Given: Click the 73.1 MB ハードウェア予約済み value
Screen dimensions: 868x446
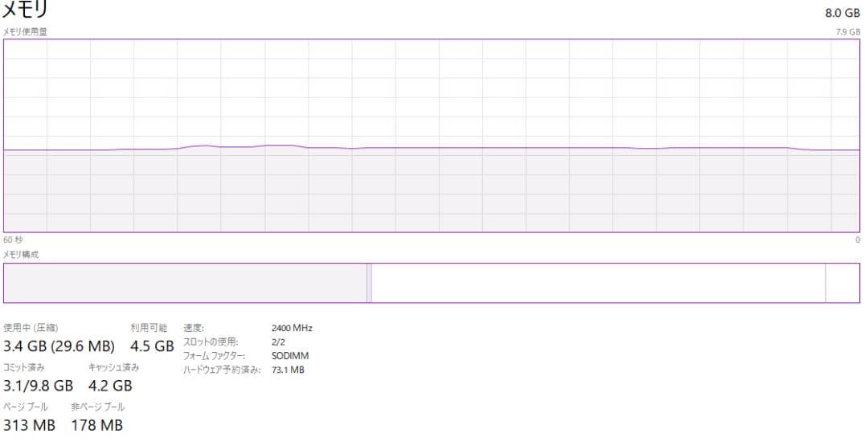Looking at the screenshot, I should point(289,370).
